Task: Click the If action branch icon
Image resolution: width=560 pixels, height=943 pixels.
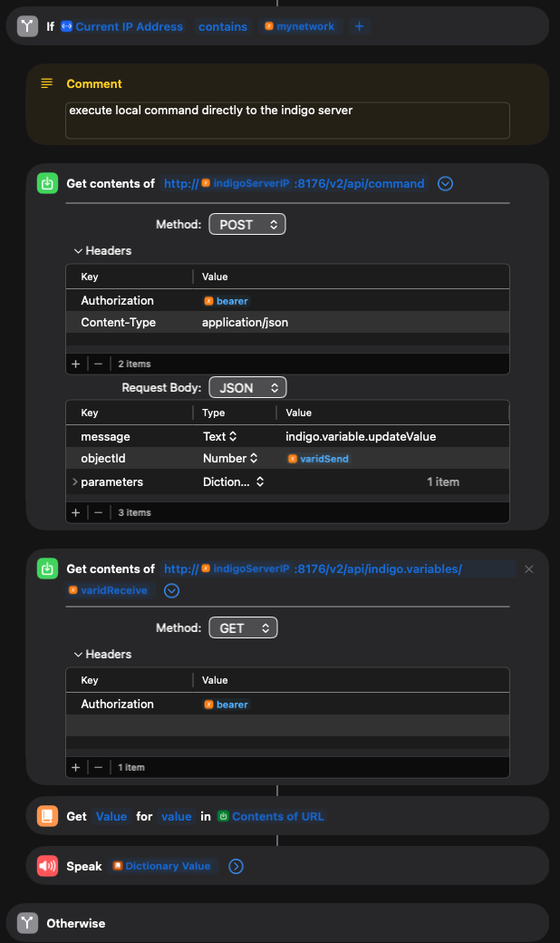Action: [x=28, y=26]
